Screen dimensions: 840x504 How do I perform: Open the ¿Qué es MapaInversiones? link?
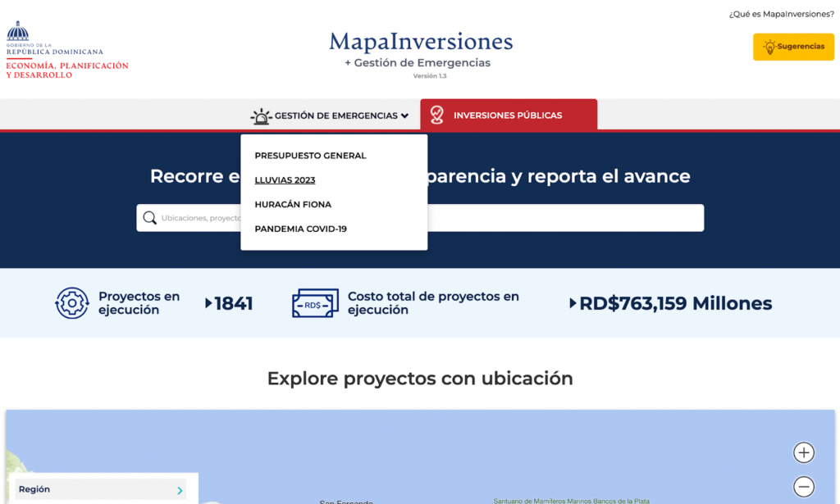click(781, 15)
